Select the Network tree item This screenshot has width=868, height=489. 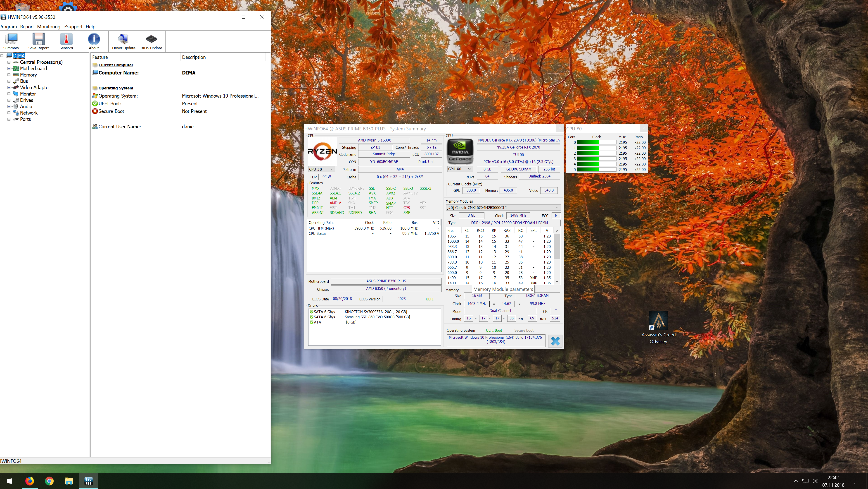[29, 113]
